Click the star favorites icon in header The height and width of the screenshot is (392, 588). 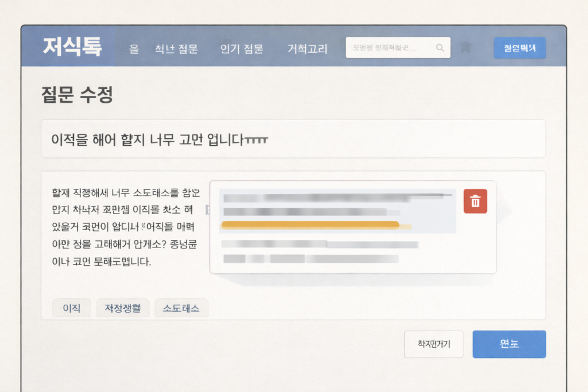coord(466,48)
